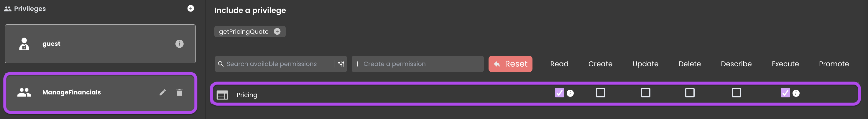Show info next to Pricing Execute checkbox
Screen dimensions: 868x119
[x=796, y=93]
